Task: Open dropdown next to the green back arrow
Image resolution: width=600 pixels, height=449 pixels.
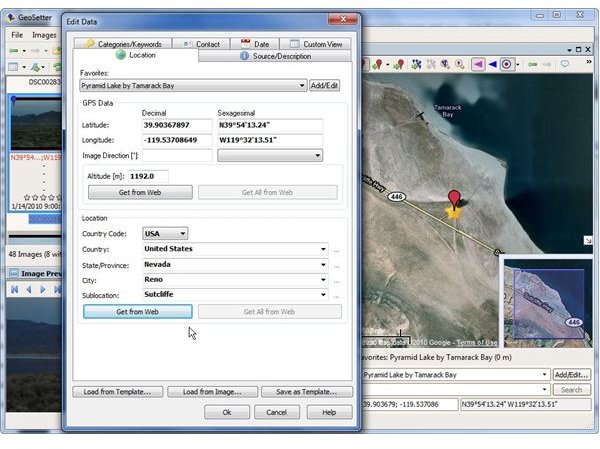Action: (x=24, y=51)
